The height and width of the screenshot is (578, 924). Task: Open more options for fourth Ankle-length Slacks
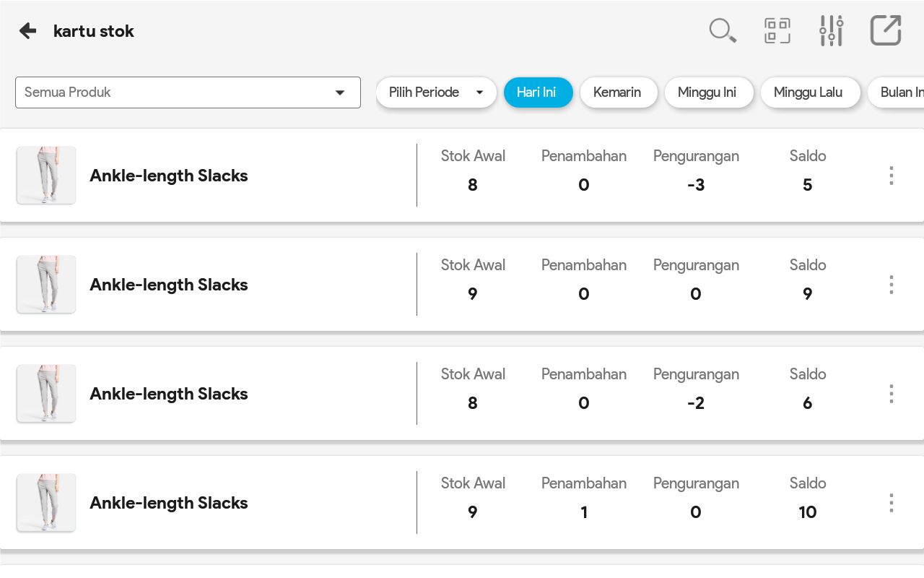pos(892,503)
